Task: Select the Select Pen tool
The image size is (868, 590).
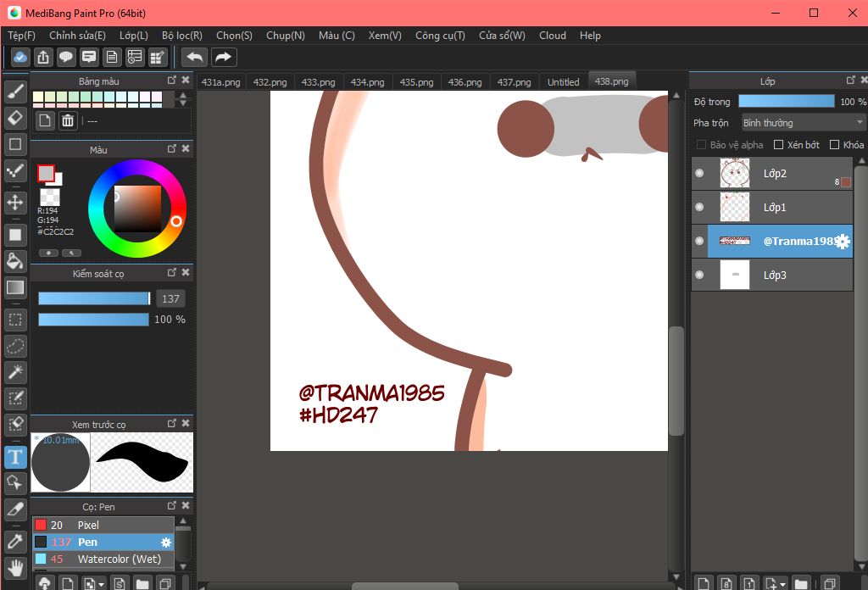Action: pos(15,398)
